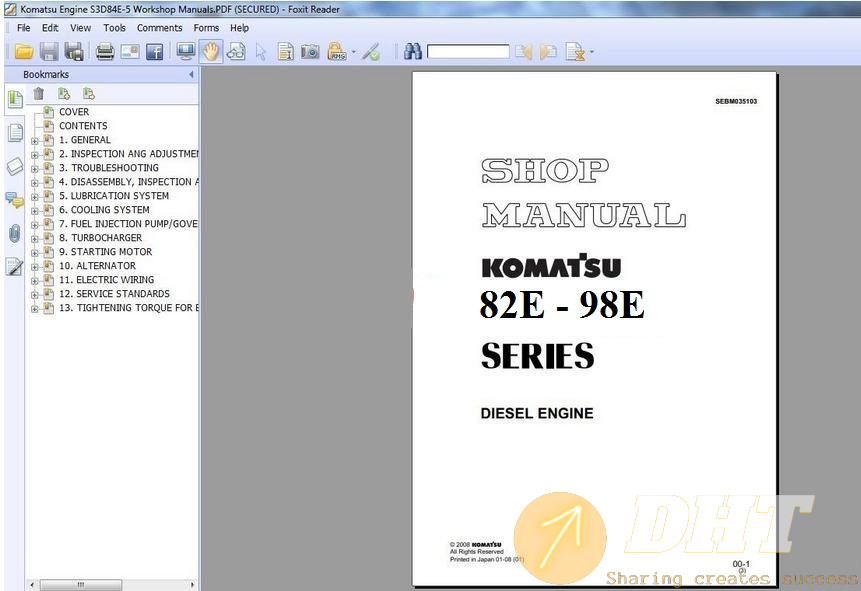This screenshot has width=861, height=591.
Task: Click the monitor full screen icon
Action: click(x=186, y=52)
